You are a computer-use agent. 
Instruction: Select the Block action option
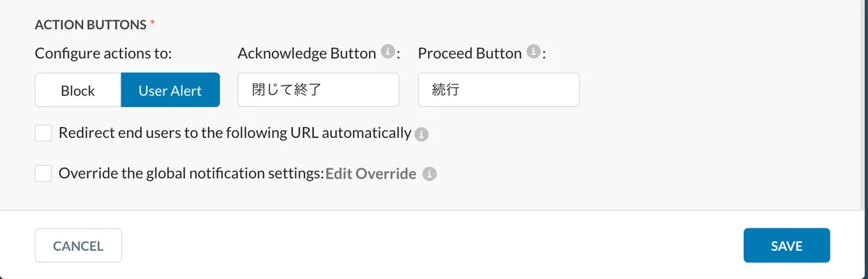(78, 90)
